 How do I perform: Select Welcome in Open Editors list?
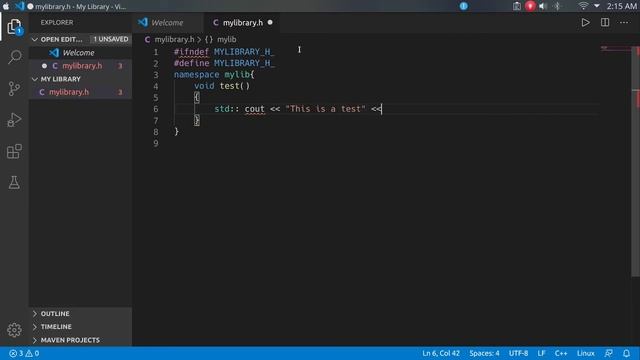80,53
